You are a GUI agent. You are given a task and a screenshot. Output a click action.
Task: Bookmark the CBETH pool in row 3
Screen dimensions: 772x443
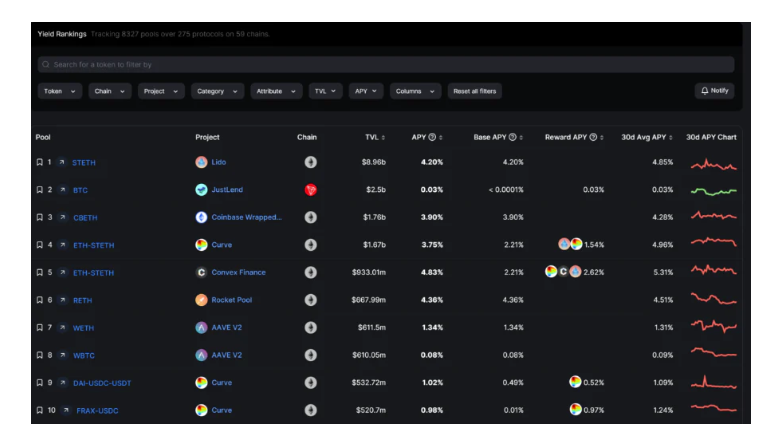click(x=39, y=217)
